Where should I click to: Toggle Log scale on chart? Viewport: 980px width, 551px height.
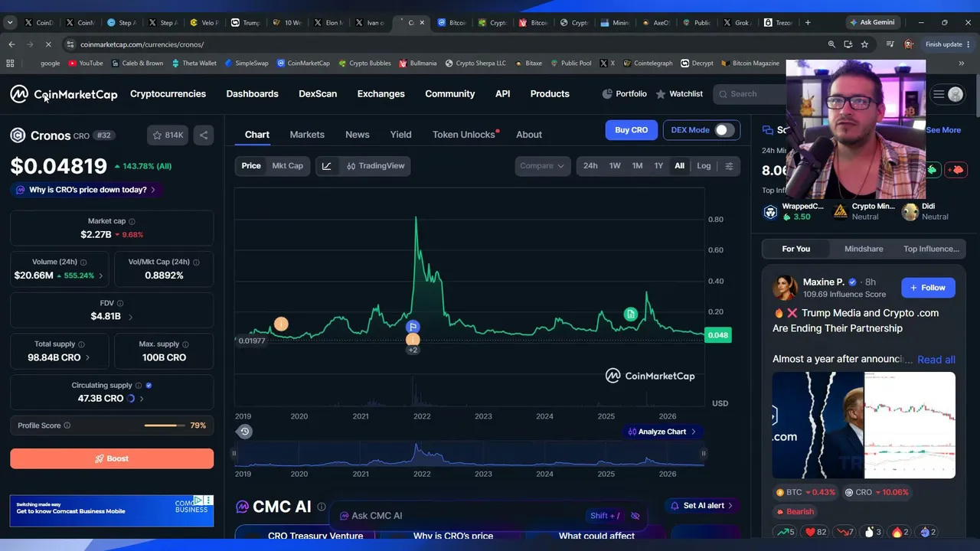(x=704, y=166)
